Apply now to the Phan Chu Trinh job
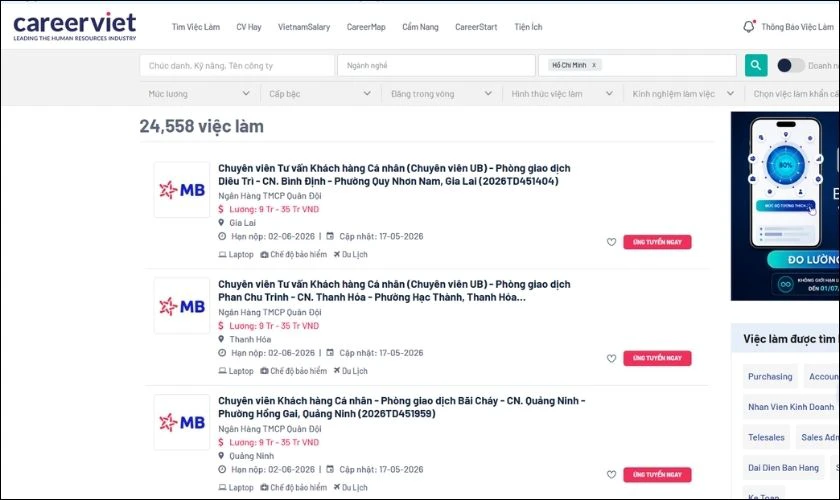The image size is (840, 500). 657,358
